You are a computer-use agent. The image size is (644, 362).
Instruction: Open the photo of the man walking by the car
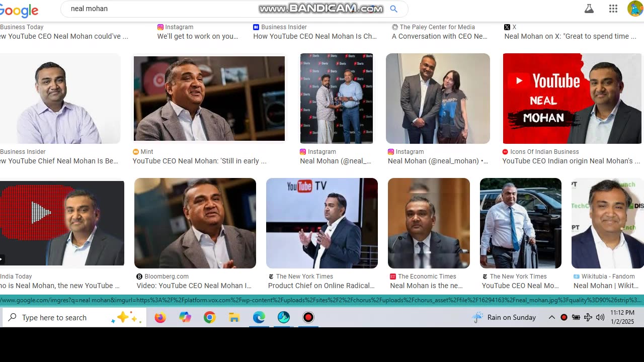coord(521,223)
